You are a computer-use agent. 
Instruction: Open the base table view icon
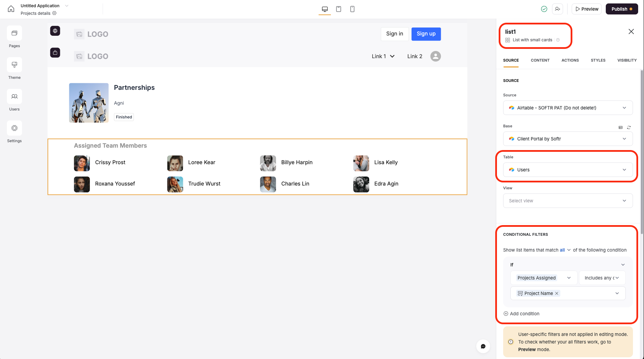click(621, 127)
